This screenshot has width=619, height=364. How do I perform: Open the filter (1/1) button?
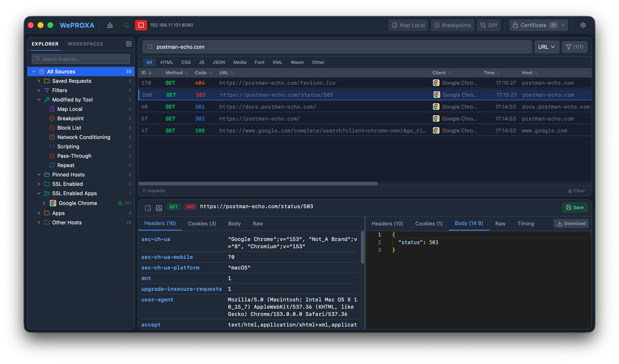coord(574,47)
